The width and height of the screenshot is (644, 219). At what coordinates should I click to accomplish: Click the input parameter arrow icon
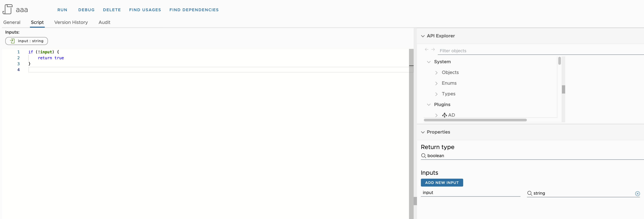click(x=12, y=41)
